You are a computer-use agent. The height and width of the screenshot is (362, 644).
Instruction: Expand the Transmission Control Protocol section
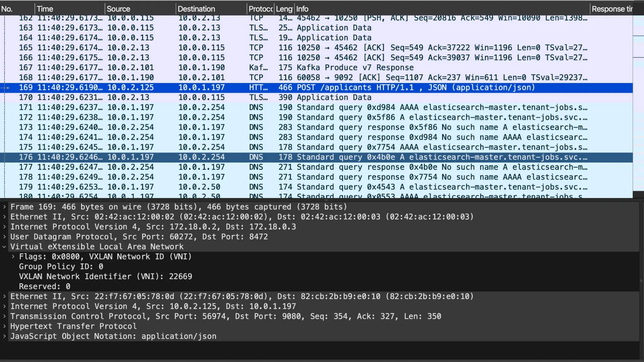(x=4, y=316)
